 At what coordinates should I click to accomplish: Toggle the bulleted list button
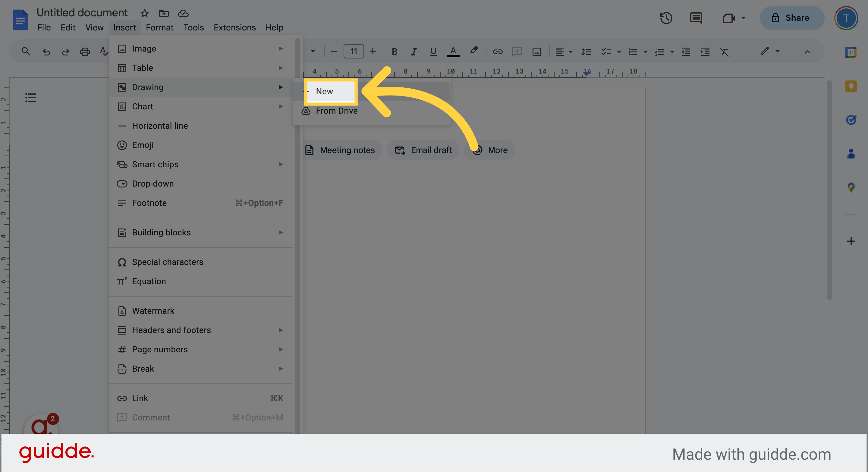click(x=633, y=52)
